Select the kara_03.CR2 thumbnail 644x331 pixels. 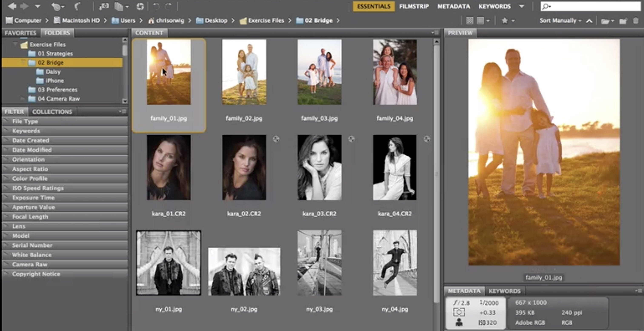pyautogui.click(x=319, y=167)
